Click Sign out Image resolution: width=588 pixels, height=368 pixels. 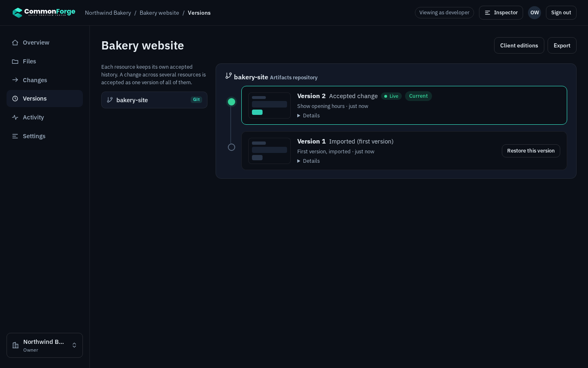(x=561, y=13)
